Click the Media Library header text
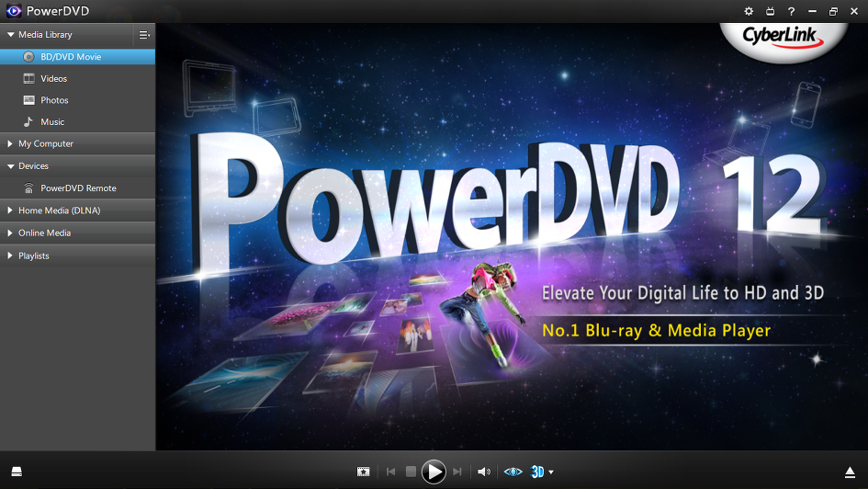868x489 pixels. point(45,34)
